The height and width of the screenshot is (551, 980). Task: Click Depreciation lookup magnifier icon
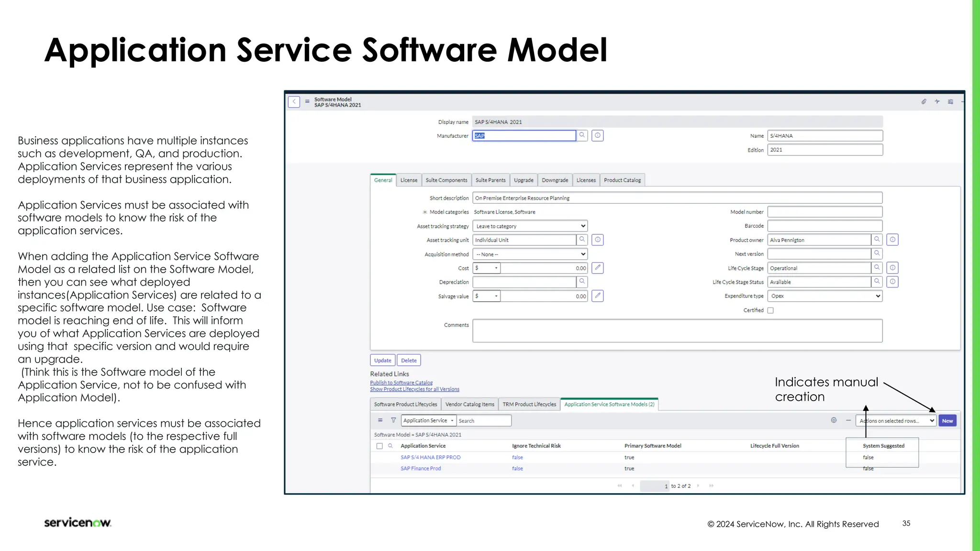(582, 282)
